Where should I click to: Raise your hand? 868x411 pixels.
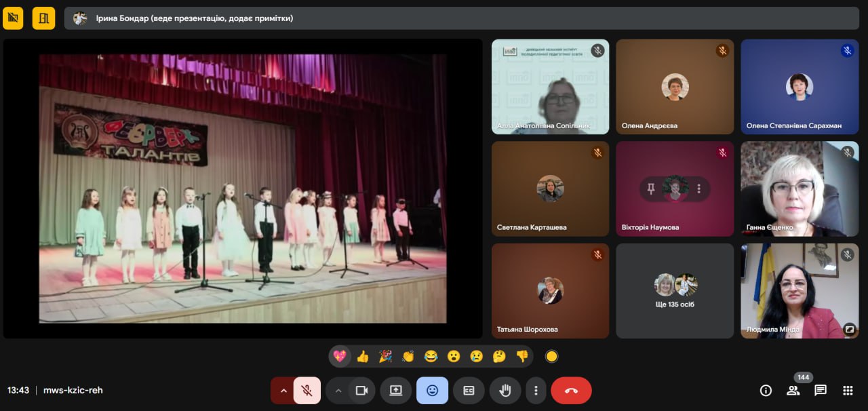(x=505, y=391)
